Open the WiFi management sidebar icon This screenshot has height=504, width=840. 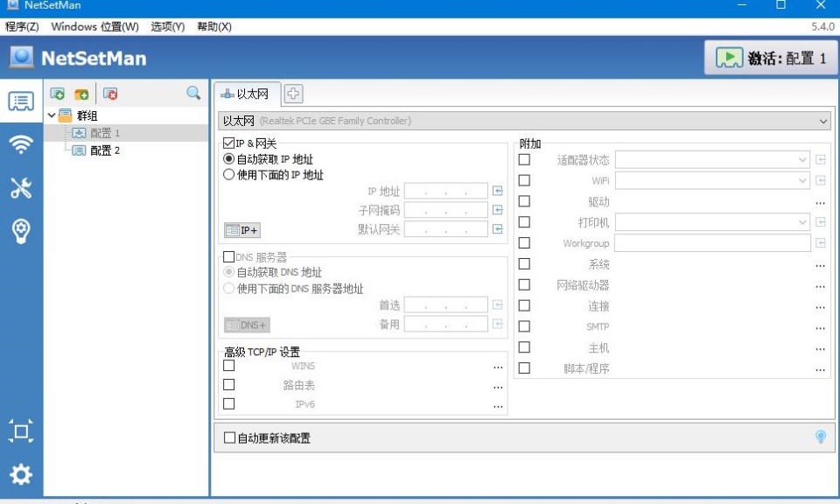[x=21, y=144]
